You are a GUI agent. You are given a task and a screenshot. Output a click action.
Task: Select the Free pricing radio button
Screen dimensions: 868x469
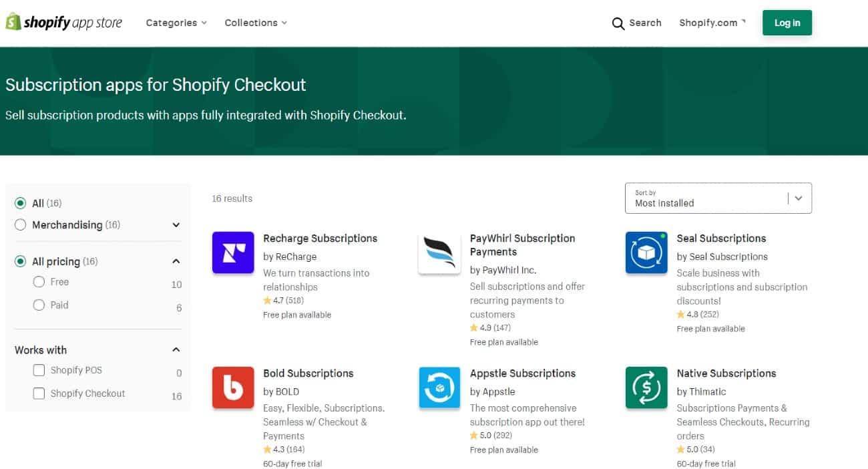39,282
